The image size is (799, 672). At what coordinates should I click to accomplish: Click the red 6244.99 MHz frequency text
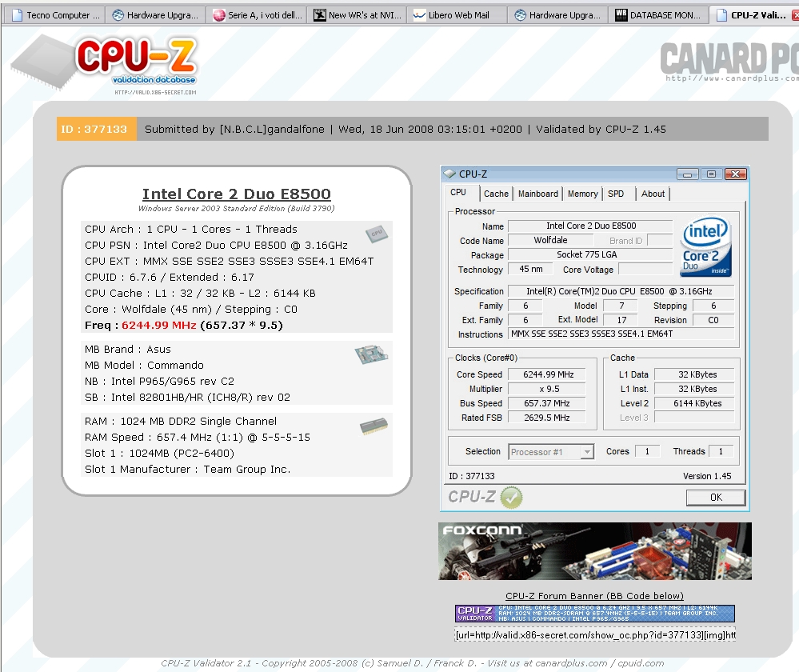[x=158, y=326]
